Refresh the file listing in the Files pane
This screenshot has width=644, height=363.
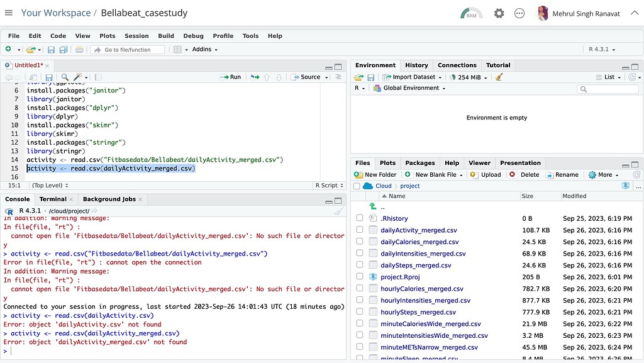point(636,174)
